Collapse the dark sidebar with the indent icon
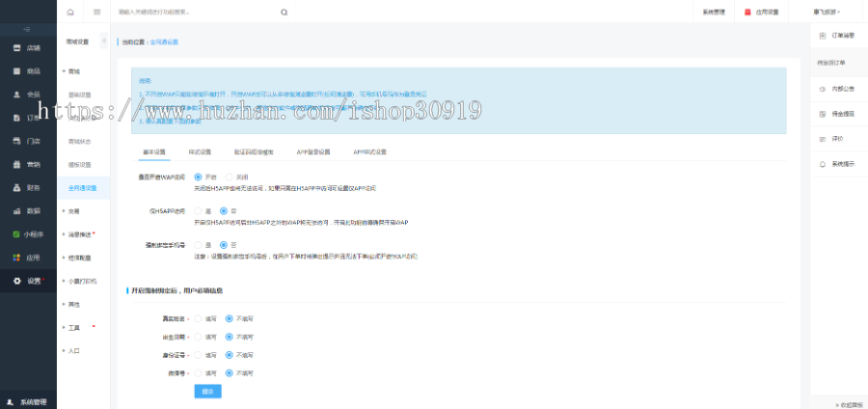Image resolution: width=868 pixels, height=409 pixels. click(x=27, y=29)
